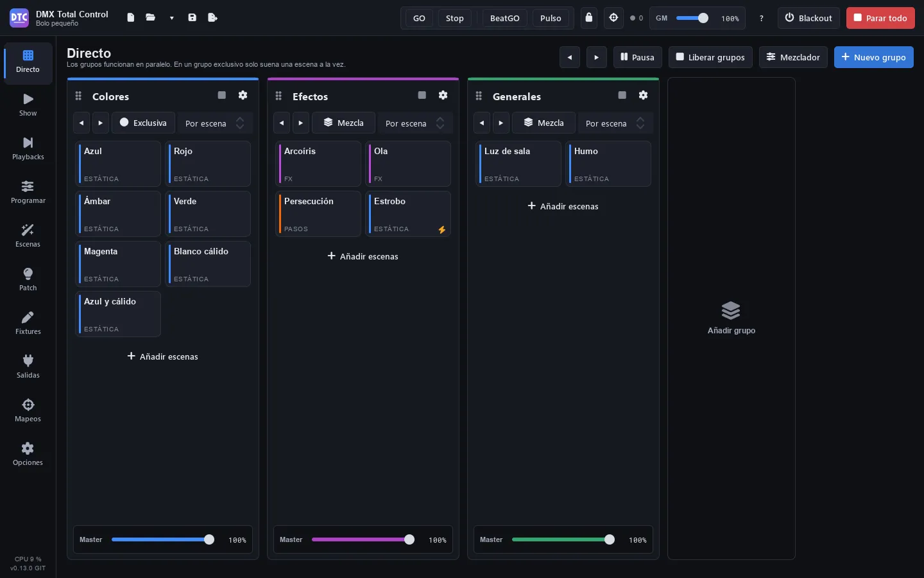Viewport: 924px width, 578px height.
Task: Open the Fixtures section in sidebar
Action: [x=28, y=323]
